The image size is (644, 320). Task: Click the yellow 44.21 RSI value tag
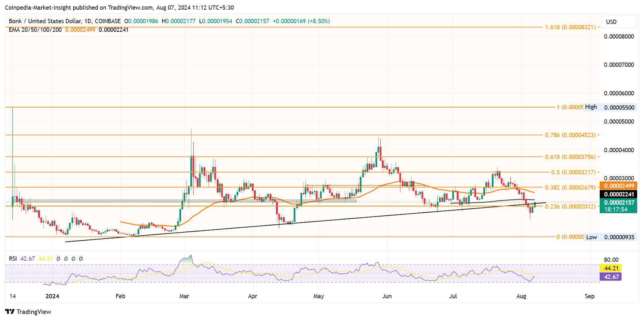(611, 268)
